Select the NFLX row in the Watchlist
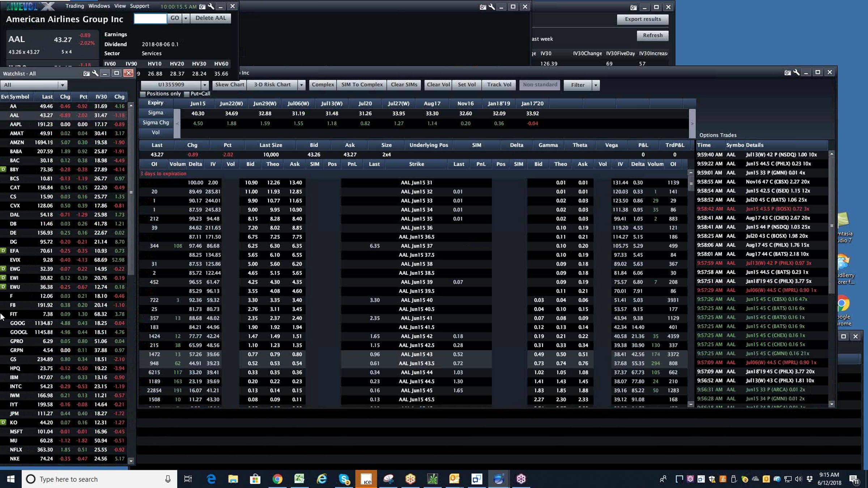868x488 pixels. [64, 450]
